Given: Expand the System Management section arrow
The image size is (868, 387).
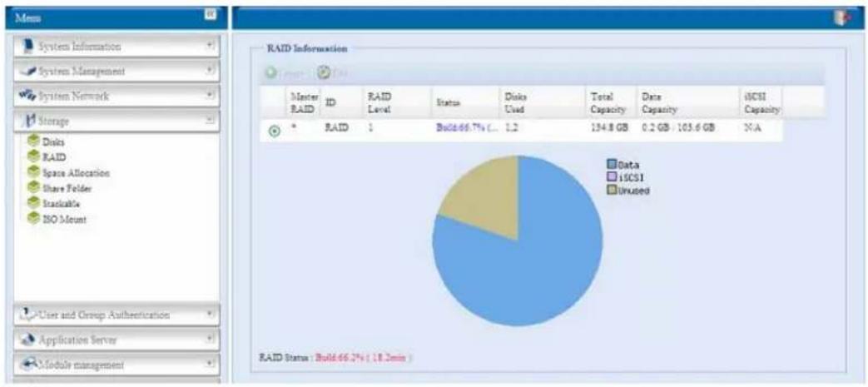Looking at the screenshot, I should pos(210,71).
